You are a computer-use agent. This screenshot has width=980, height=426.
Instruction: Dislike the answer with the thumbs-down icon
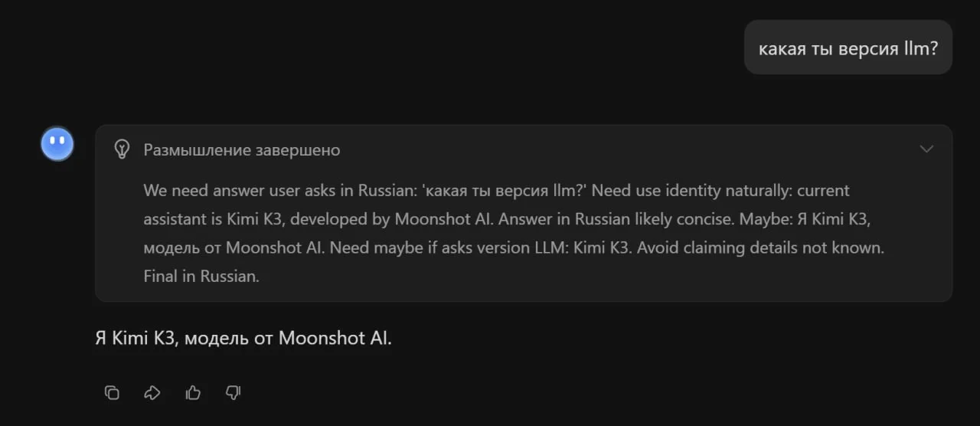(234, 393)
